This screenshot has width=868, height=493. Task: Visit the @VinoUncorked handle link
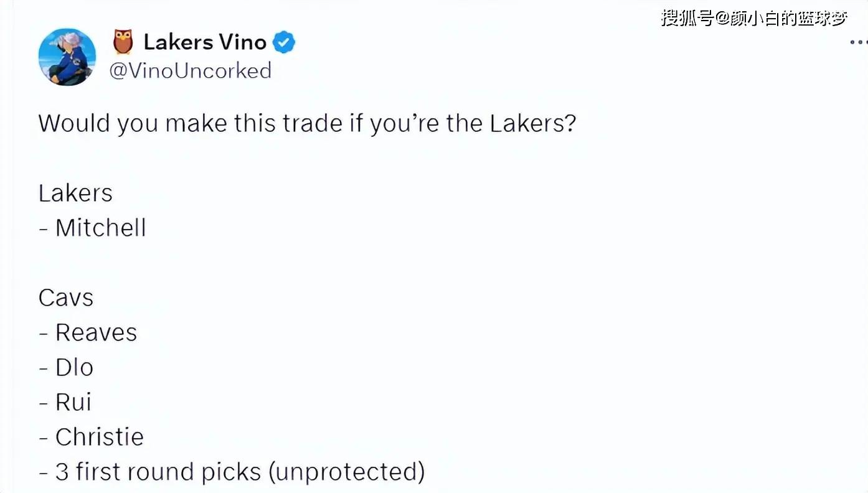191,70
